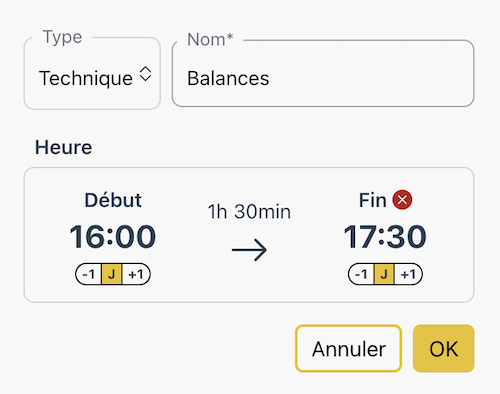
Task: Select J day option under Début
Action: [112, 274]
